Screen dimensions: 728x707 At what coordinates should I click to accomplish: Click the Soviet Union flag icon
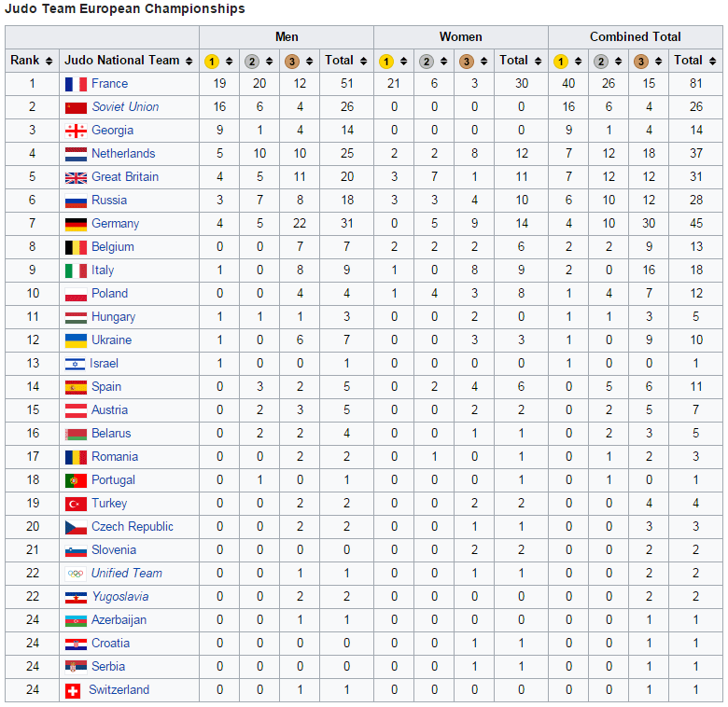tap(76, 107)
